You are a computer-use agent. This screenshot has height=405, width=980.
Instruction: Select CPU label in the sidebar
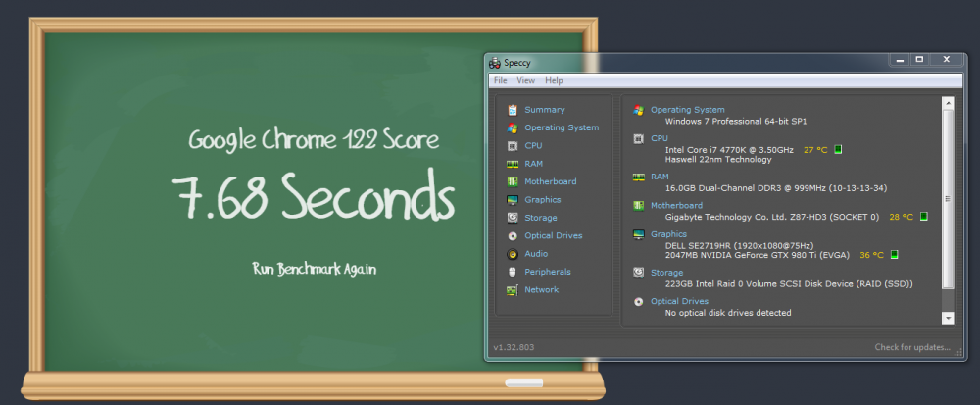pos(533,146)
